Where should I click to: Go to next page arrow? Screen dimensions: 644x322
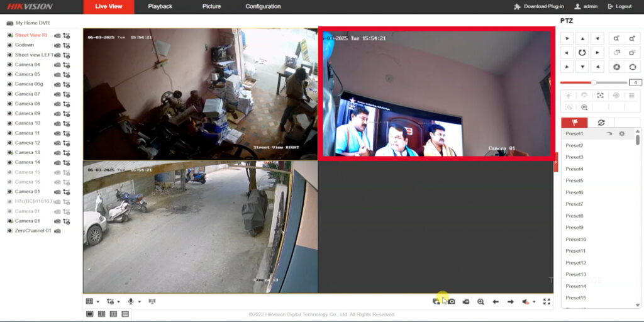(x=511, y=302)
